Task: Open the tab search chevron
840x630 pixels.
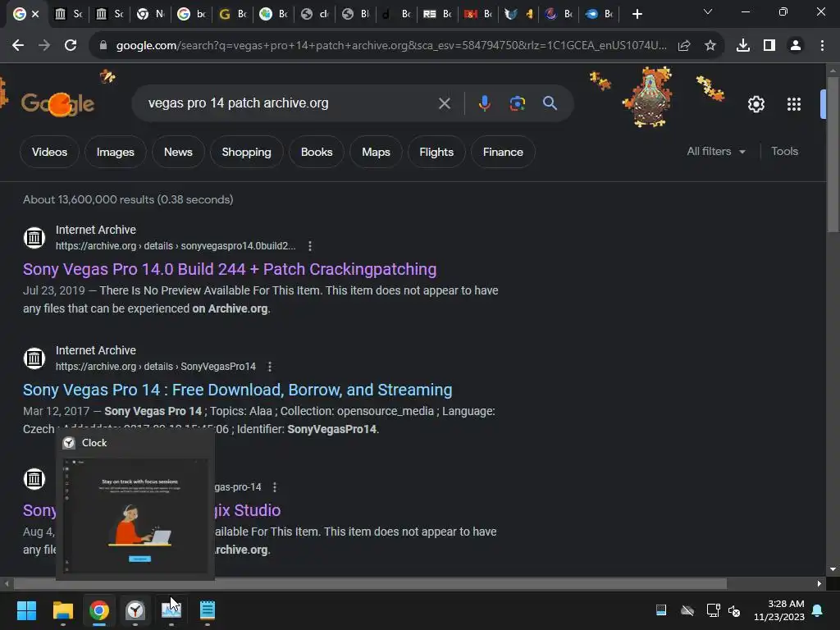Action: coord(708,11)
